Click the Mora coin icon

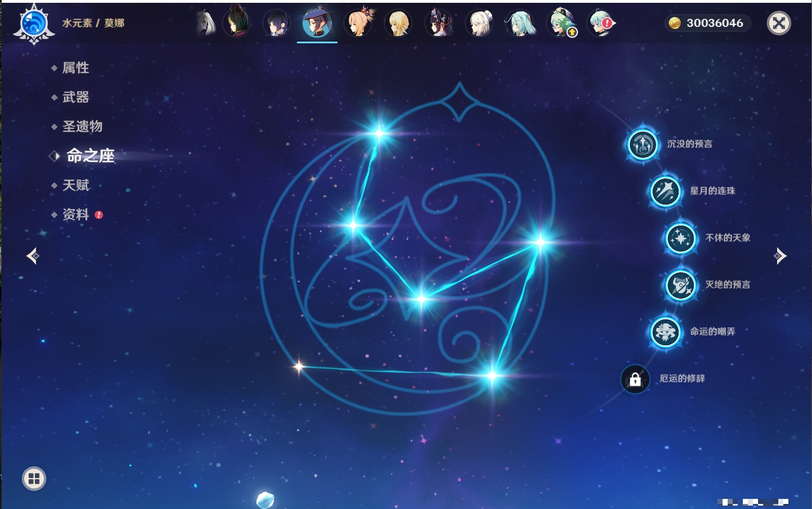tap(674, 23)
